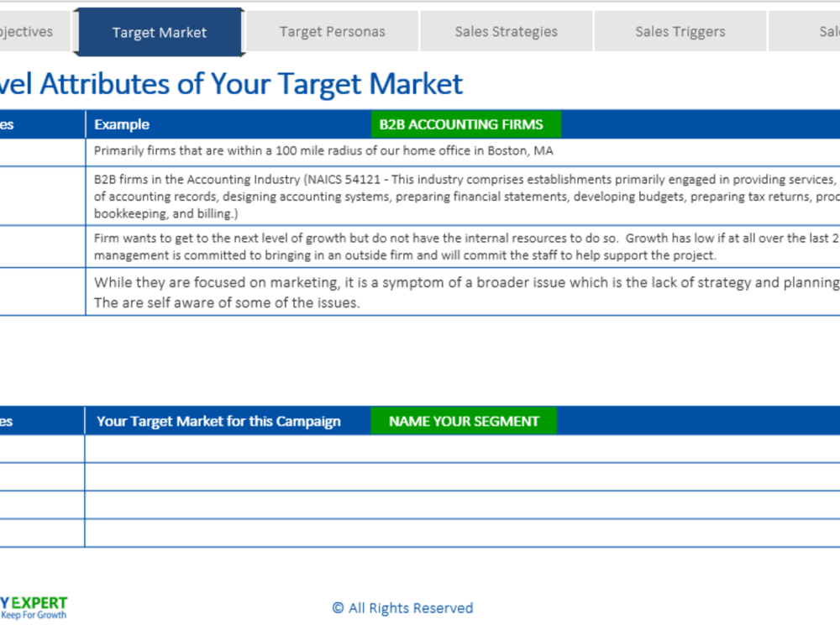
Task: Click the 'Your Target Market for this Campaign' header
Action: (218, 421)
